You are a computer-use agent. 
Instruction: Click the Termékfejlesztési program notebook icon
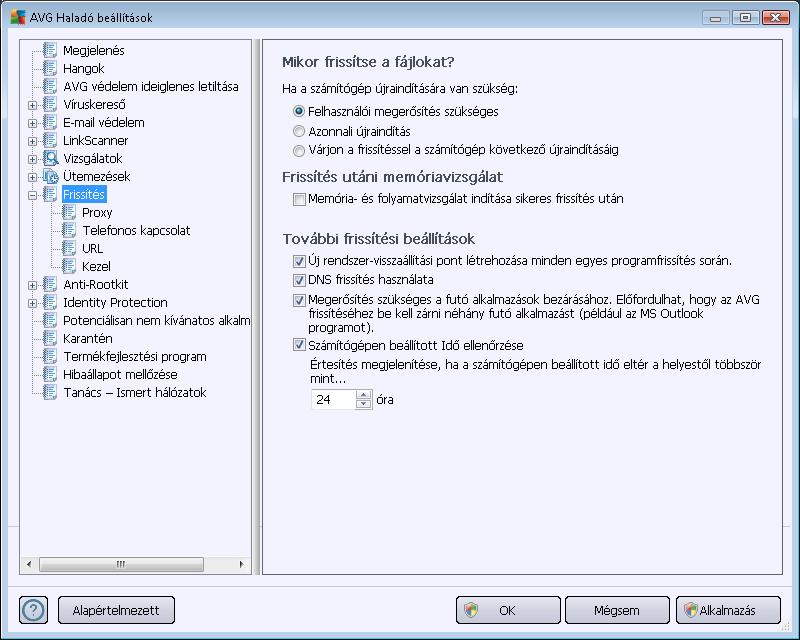pyautogui.click(x=50, y=356)
